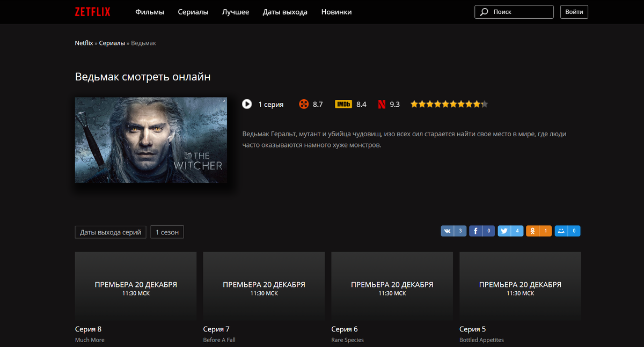Open the Даты выхода menu item

pos(285,12)
